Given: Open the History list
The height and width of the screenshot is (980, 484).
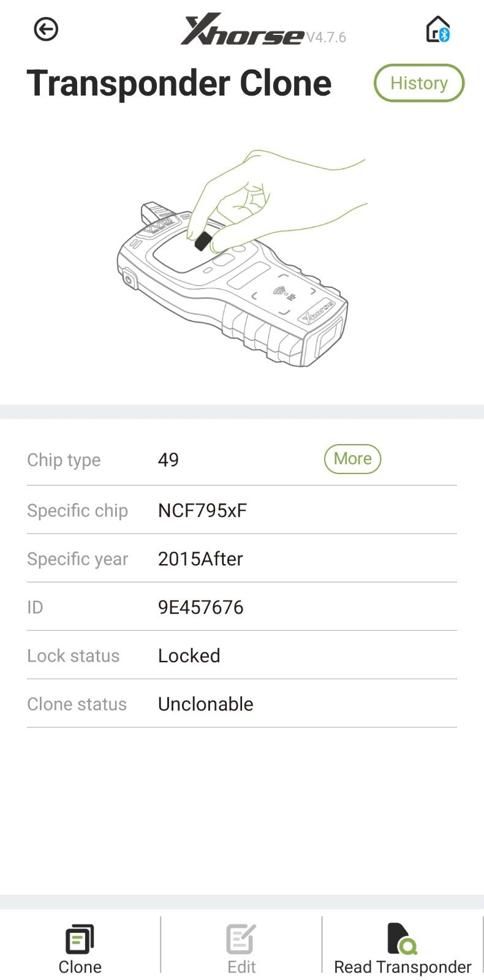Looking at the screenshot, I should click(x=419, y=83).
